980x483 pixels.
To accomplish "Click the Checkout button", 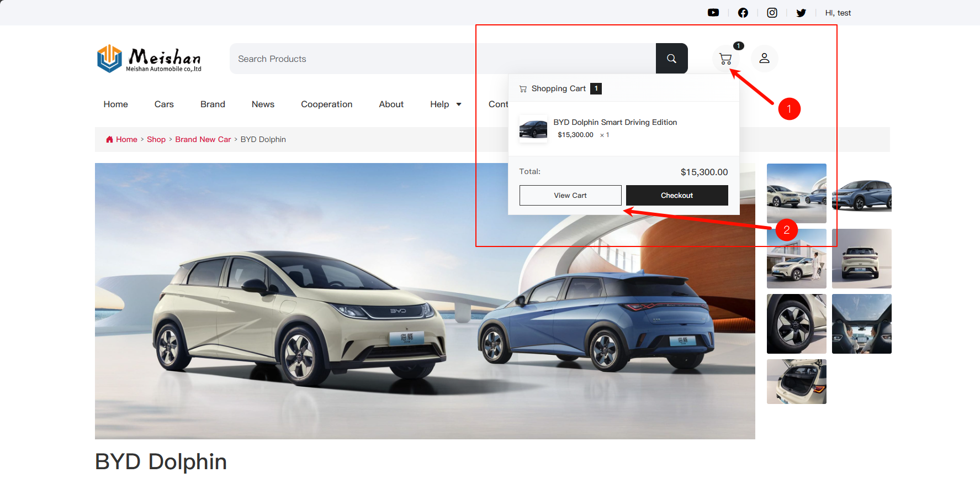I will tap(677, 195).
